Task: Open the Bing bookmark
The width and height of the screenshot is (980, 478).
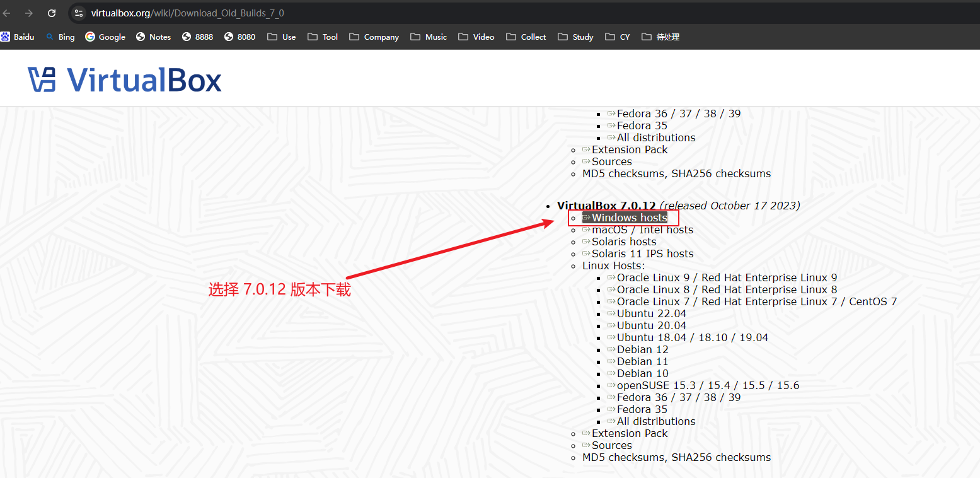Action: 60,37
